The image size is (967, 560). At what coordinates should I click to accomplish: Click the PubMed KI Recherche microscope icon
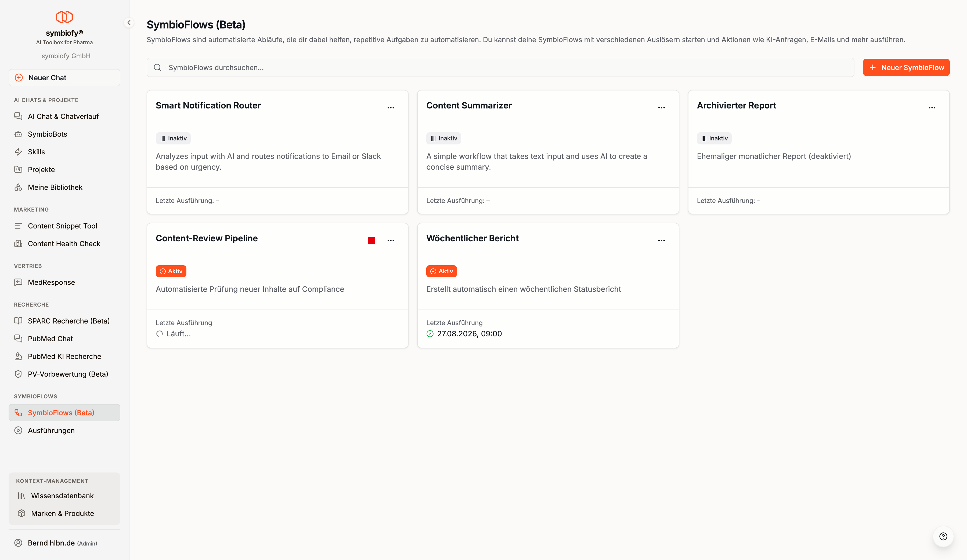point(18,356)
